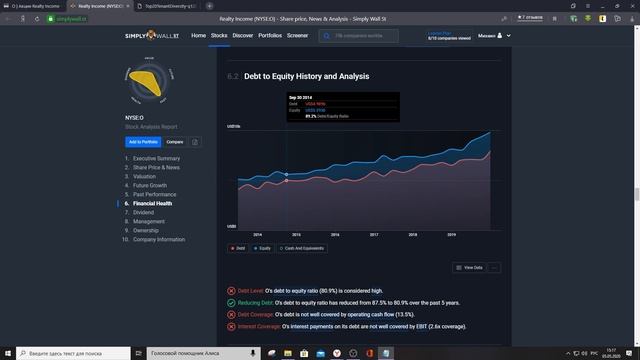Toggle Cash And Equivalents series
The height and width of the screenshot is (360, 640).
(302, 248)
